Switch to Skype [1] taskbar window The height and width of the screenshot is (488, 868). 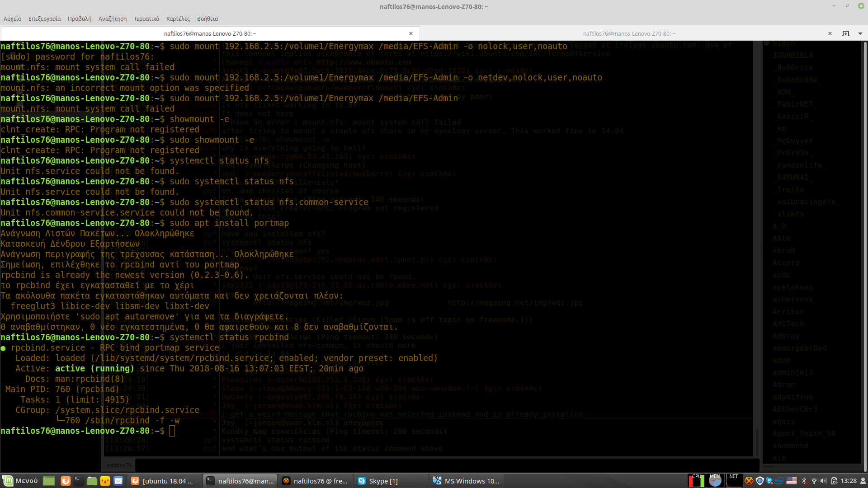click(391, 481)
